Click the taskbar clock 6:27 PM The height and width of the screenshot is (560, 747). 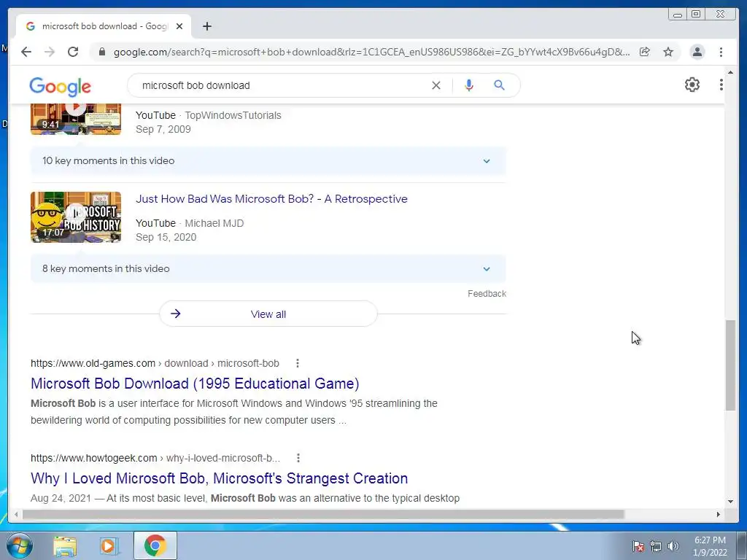[x=710, y=546]
